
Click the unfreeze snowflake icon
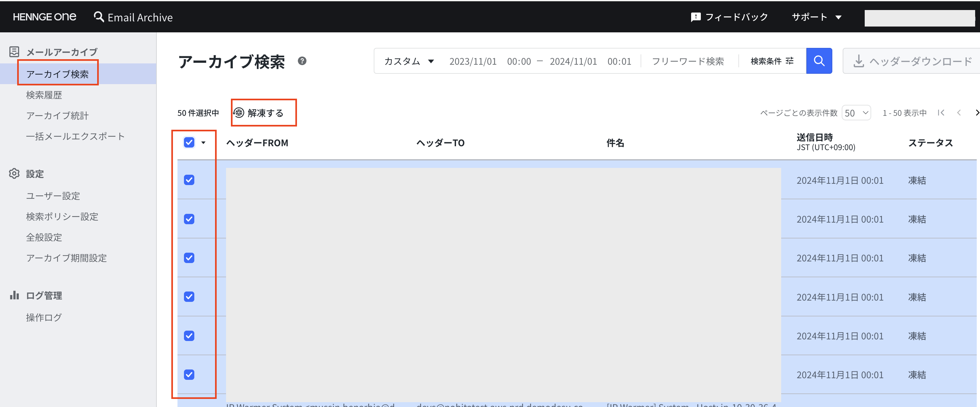tap(239, 113)
